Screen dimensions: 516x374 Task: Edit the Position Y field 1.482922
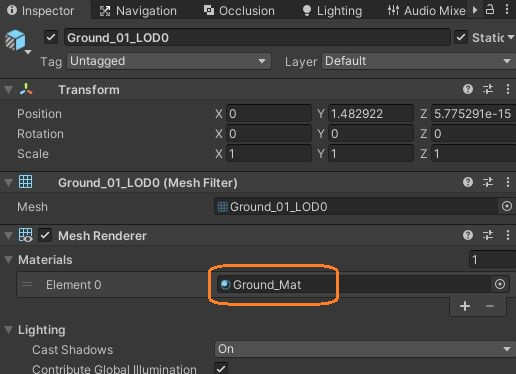pos(371,114)
